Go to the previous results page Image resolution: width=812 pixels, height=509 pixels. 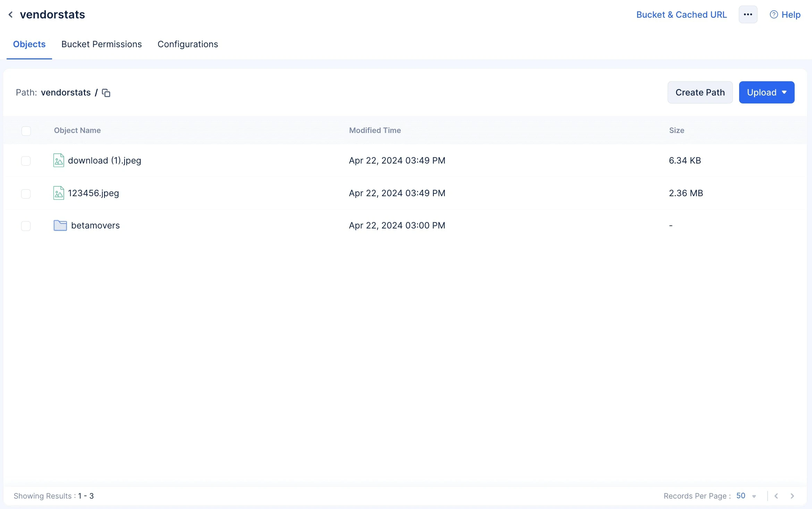tap(776, 496)
